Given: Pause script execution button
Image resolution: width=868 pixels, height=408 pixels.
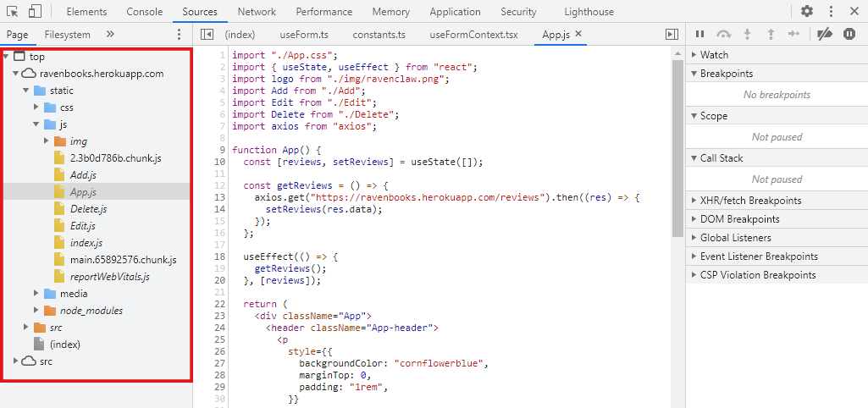Looking at the screenshot, I should coord(699,35).
